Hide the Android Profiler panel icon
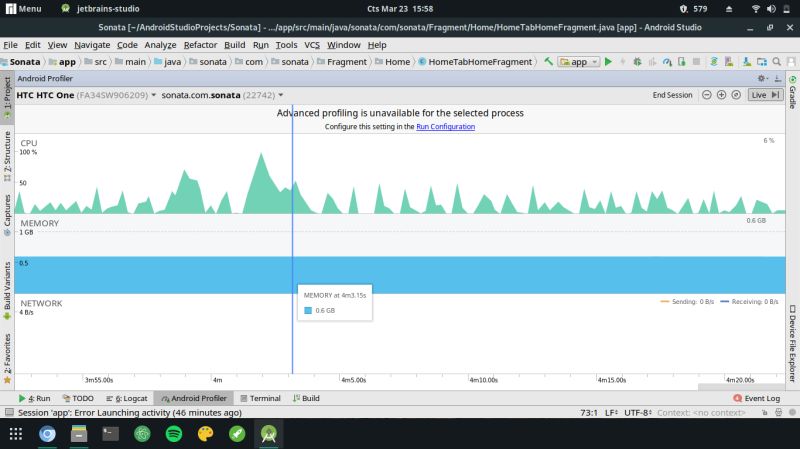Viewport: 800px width, 449px height. 778,78
